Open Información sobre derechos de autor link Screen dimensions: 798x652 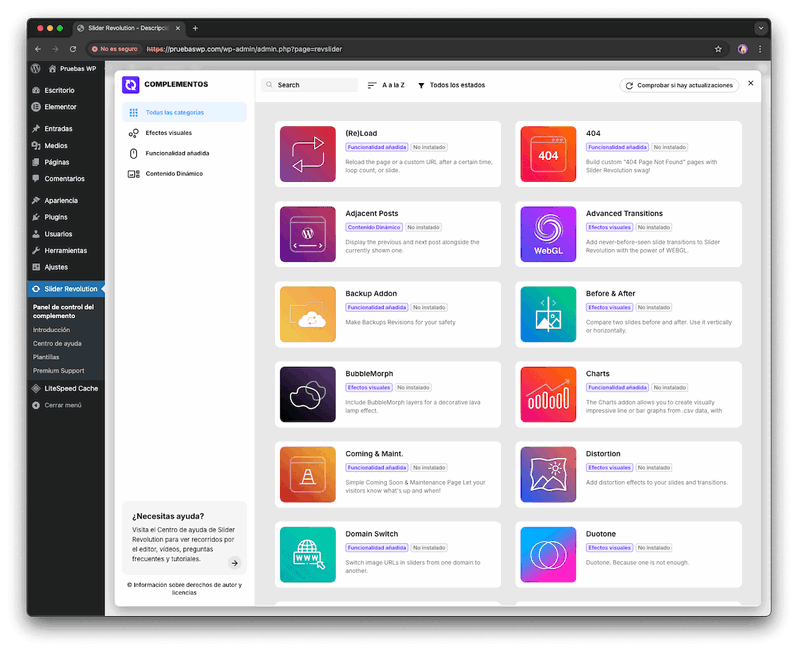[x=184, y=589]
